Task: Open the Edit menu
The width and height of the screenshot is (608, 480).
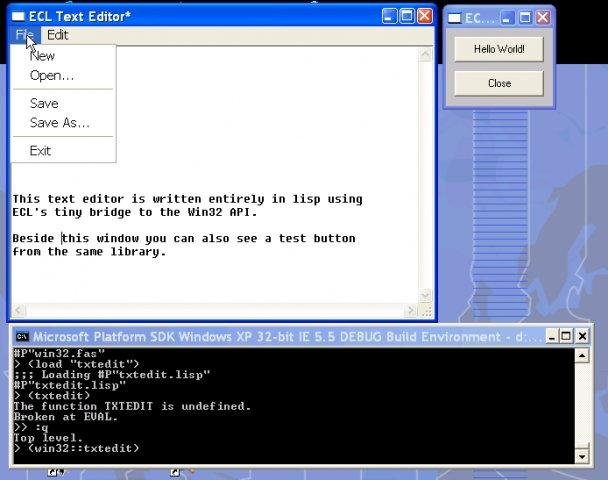Action: coord(58,35)
